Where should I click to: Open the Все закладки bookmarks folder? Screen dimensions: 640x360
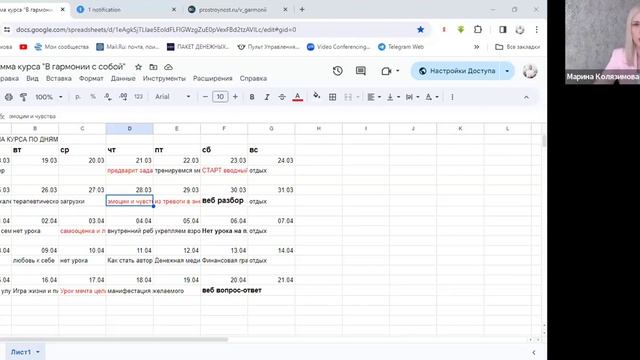pyautogui.click(x=518, y=47)
